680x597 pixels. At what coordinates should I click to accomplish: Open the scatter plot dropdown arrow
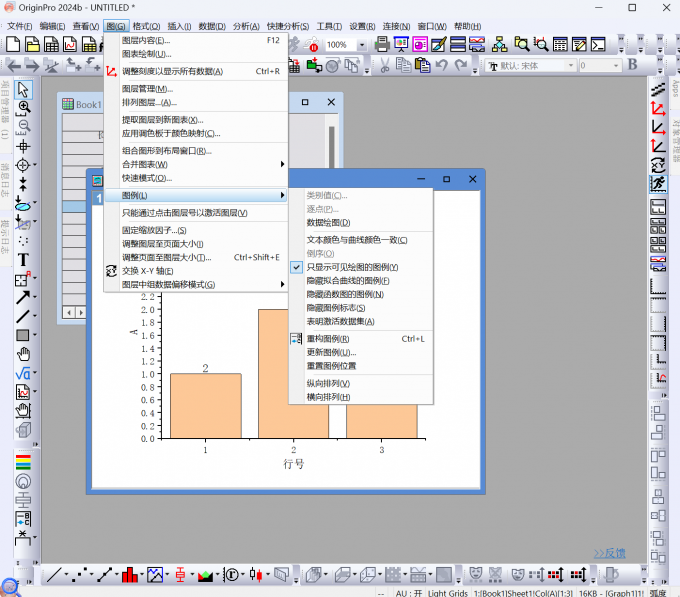click(92, 575)
